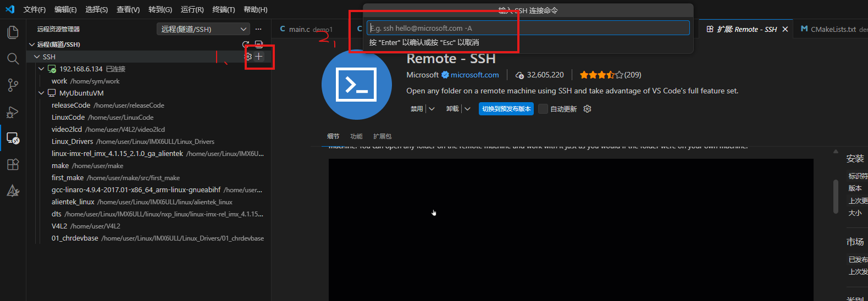
Task: Collapse the 远程(隧道/SSH) section
Action: 32,44
